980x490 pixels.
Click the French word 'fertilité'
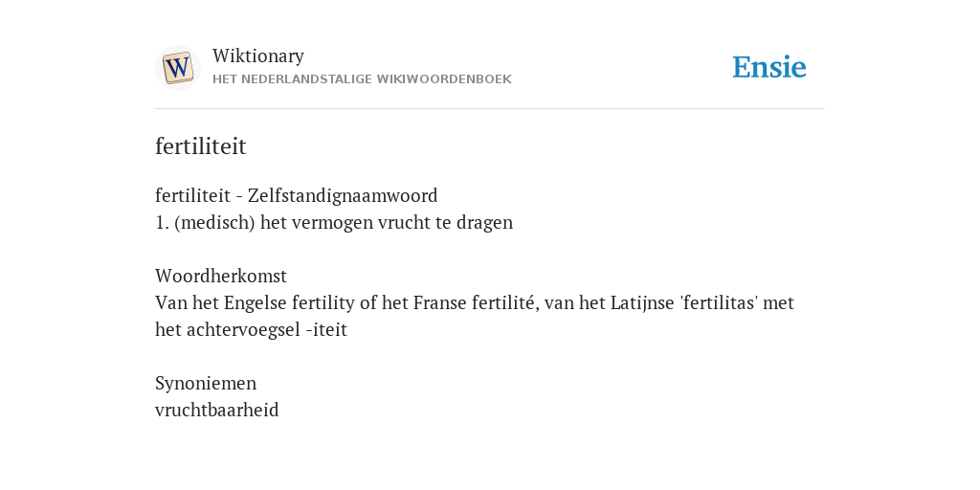[504, 303]
